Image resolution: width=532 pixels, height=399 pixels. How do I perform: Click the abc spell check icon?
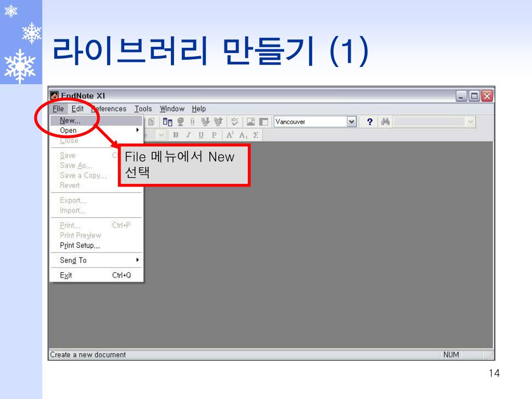[234, 122]
